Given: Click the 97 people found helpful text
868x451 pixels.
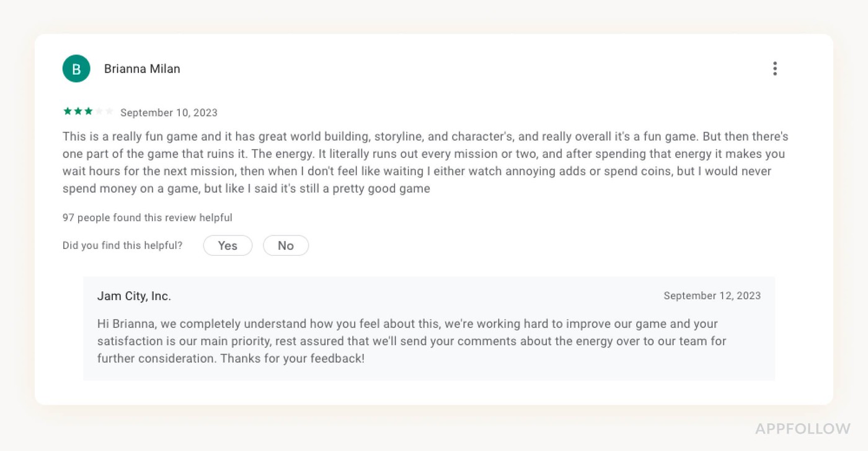Looking at the screenshot, I should (148, 218).
